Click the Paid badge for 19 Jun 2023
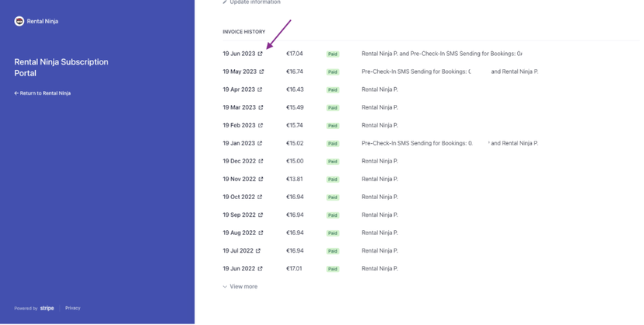Viewport: 644px width, 325px height. click(333, 54)
